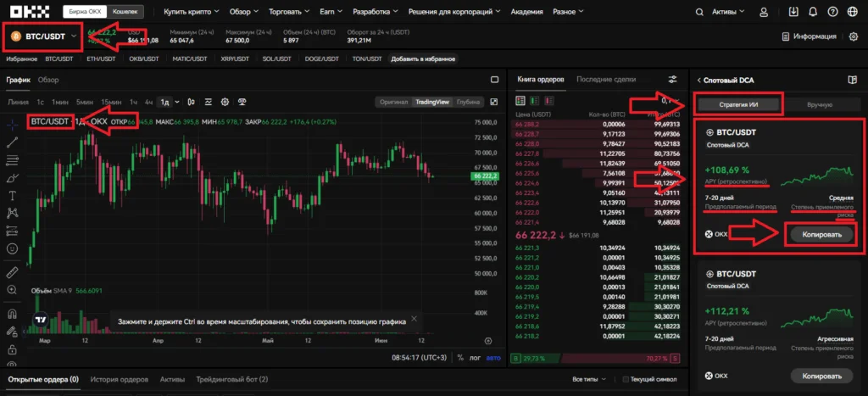
Task: Go back from Спотовый DCA panel
Action: (699, 81)
